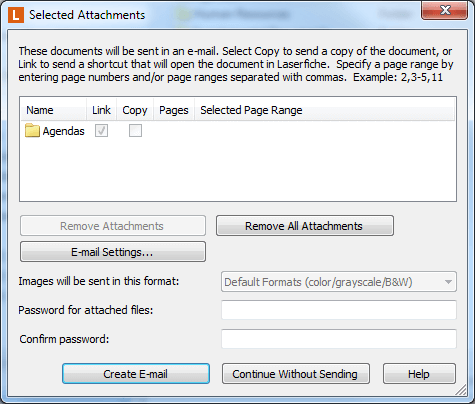The image size is (475, 404).
Task: Click the Remove Attachments button
Action: 113,226
